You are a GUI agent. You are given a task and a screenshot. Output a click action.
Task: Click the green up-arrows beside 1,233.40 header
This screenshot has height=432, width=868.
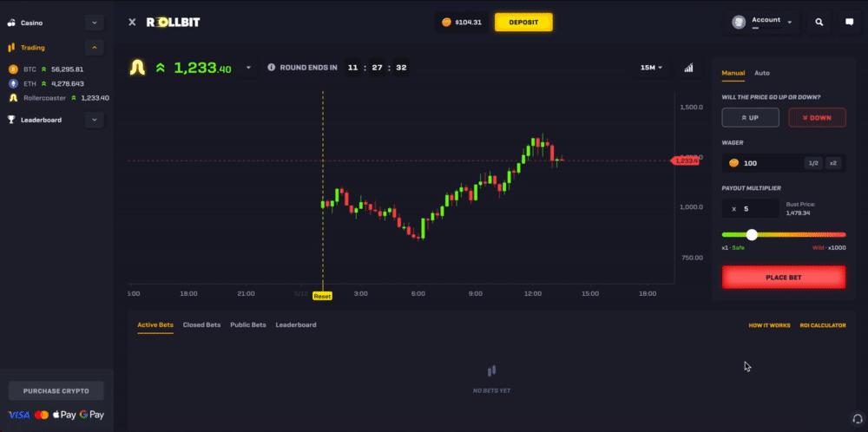pos(161,68)
